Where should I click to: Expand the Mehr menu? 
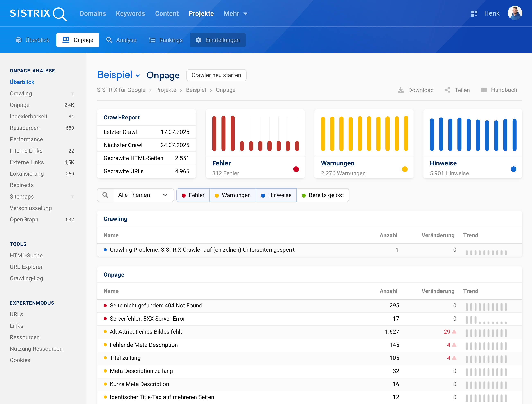(x=235, y=14)
